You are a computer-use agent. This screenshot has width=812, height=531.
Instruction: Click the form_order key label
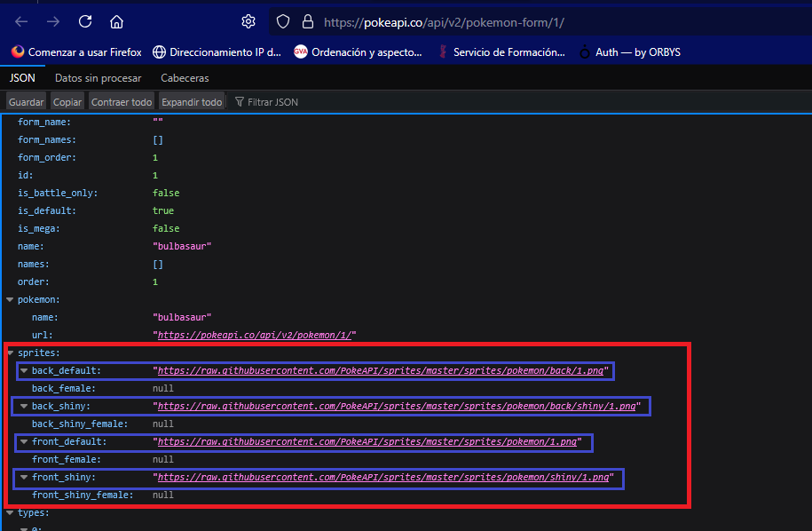47,157
